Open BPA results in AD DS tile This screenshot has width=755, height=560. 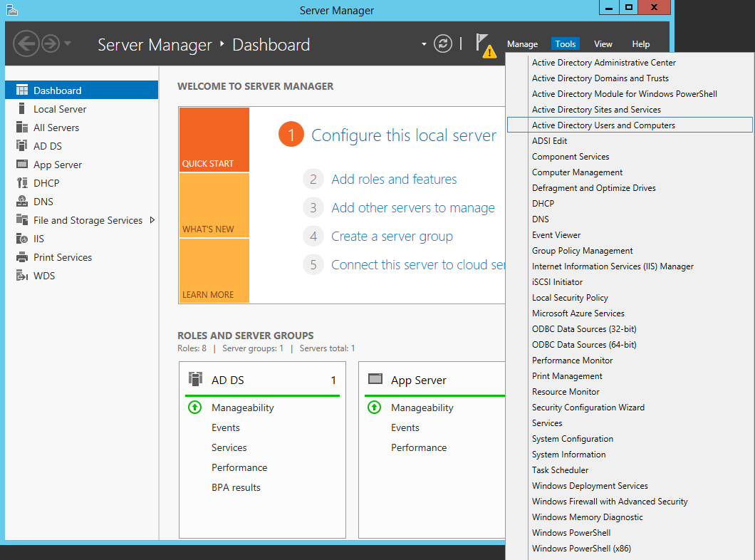pos(236,487)
